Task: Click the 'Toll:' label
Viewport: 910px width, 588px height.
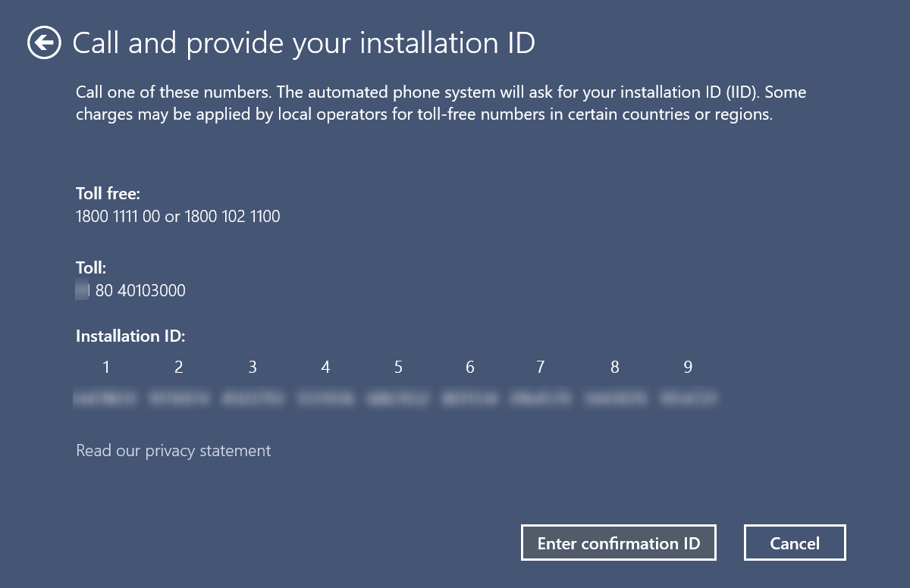Action: point(91,267)
